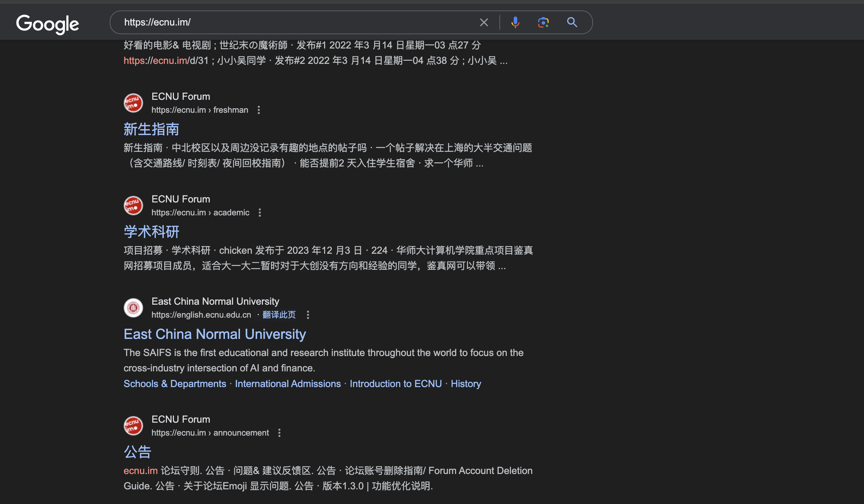Image resolution: width=864 pixels, height=504 pixels.
Task: Open more options for freshman result
Action: 259,110
